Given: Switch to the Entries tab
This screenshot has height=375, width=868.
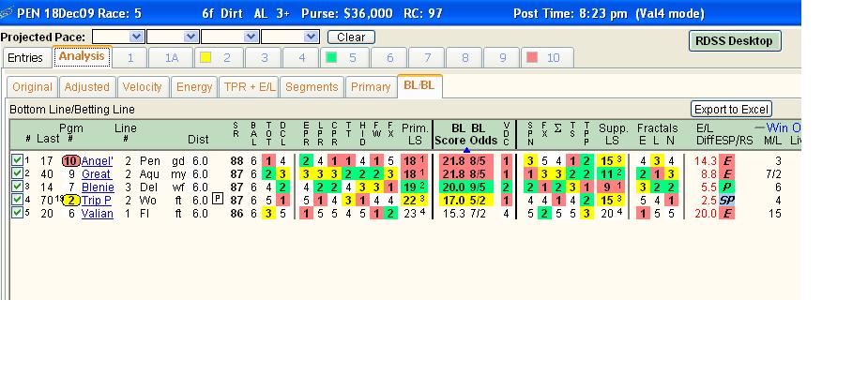Looking at the screenshot, I should [25, 57].
